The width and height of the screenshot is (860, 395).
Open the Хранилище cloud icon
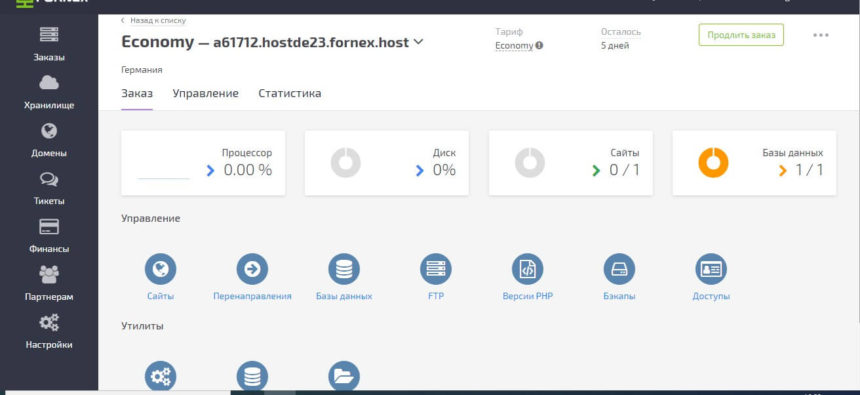pyautogui.click(x=49, y=83)
